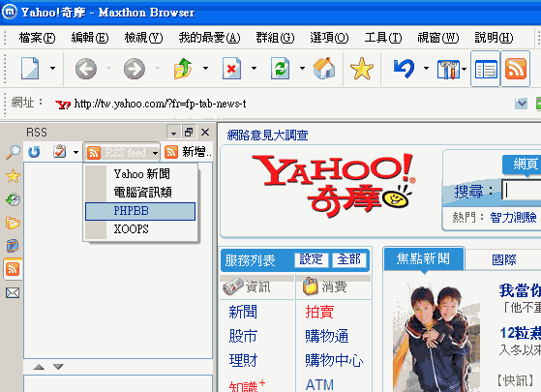Toggle the sidebar panel layout icon
Image resolution: width=541 pixels, height=392 pixels.
[x=486, y=69]
